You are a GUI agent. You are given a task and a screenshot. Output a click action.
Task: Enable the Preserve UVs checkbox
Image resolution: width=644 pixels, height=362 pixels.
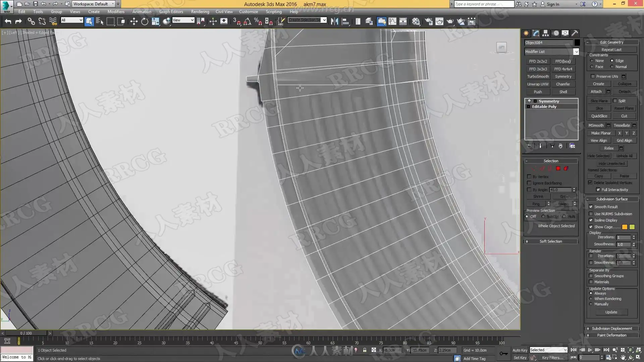593,76
